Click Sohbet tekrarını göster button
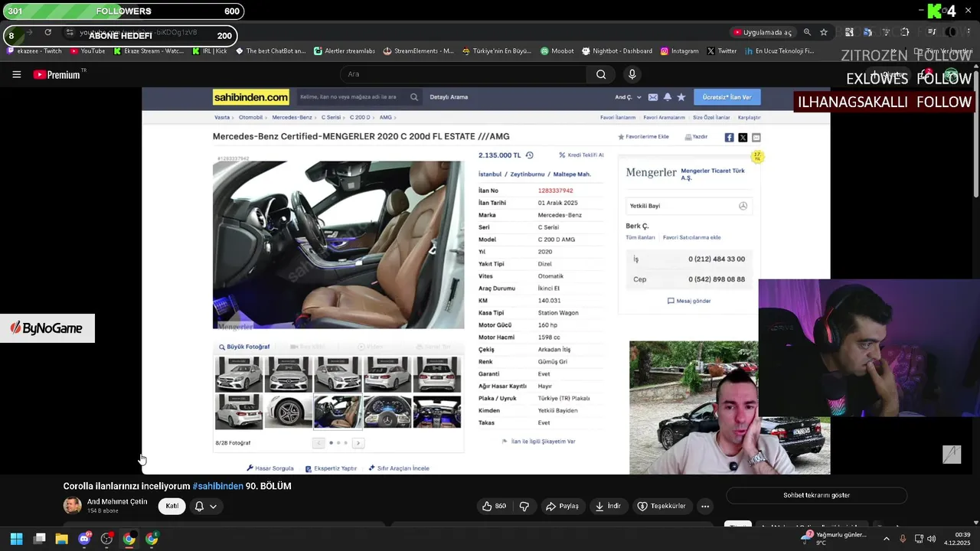Screen dimensions: 980x551 816,495
